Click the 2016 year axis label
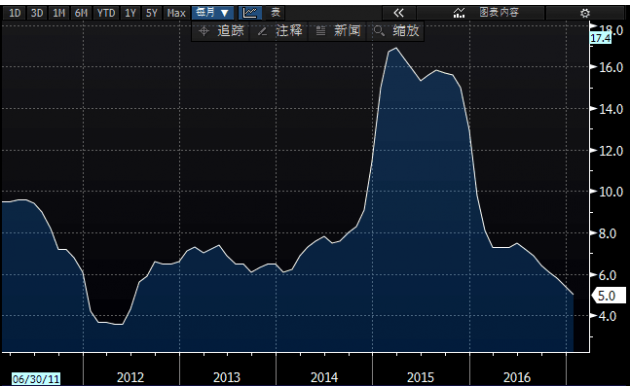 click(x=517, y=377)
